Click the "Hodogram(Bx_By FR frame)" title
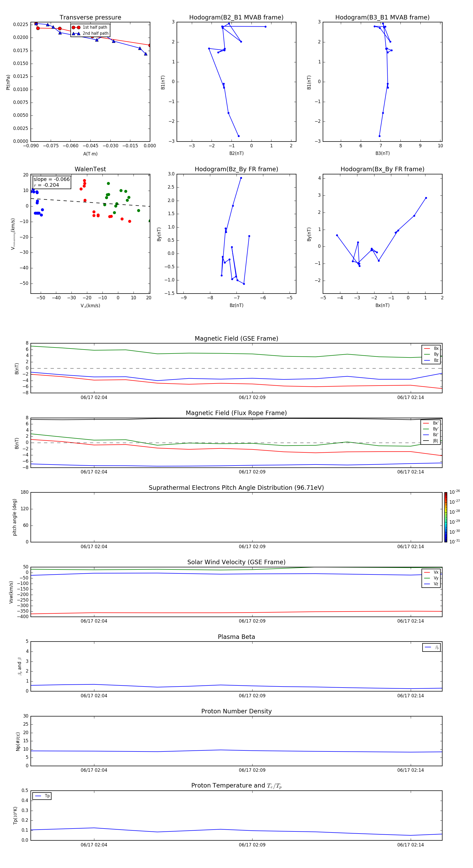 pos(382,169)
